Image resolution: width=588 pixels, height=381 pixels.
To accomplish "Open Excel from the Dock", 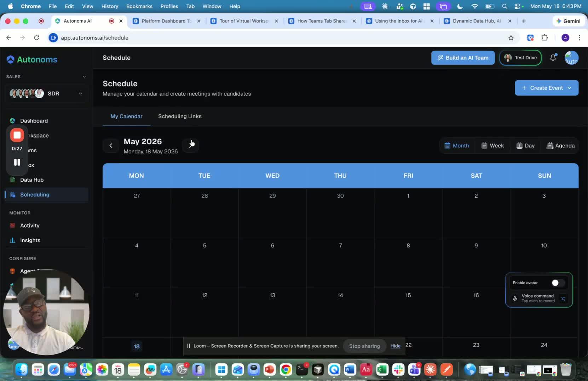I will [382, 370].
